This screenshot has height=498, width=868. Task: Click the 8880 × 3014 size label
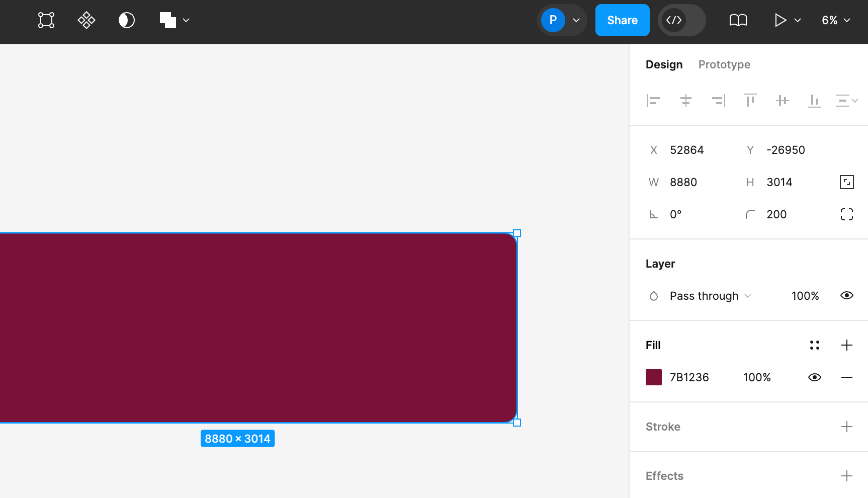[237, 439]
